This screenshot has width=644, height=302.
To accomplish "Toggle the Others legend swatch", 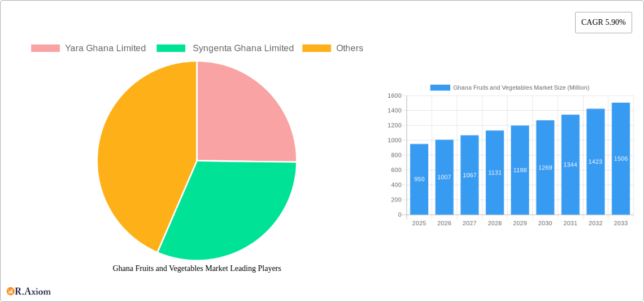I will tap(316, 49).
